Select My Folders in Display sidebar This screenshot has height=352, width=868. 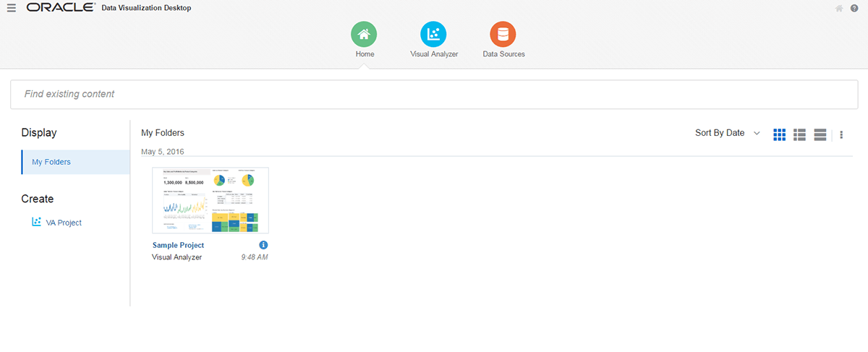tap(75, 162)
